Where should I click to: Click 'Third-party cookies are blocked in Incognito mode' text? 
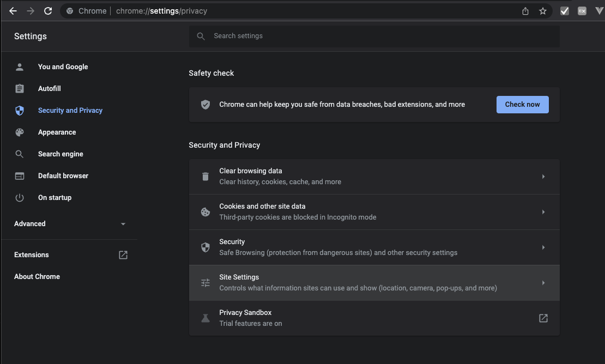298,217
